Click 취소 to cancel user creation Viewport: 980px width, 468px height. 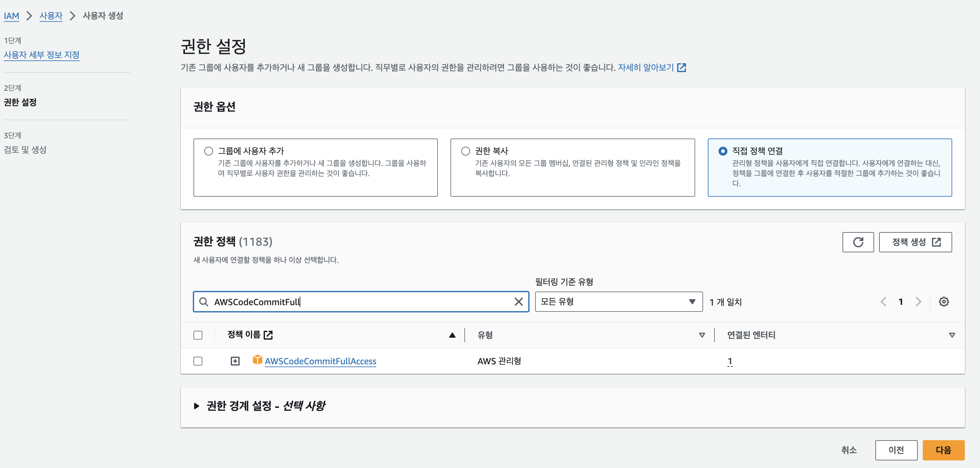tap(849, 450)
